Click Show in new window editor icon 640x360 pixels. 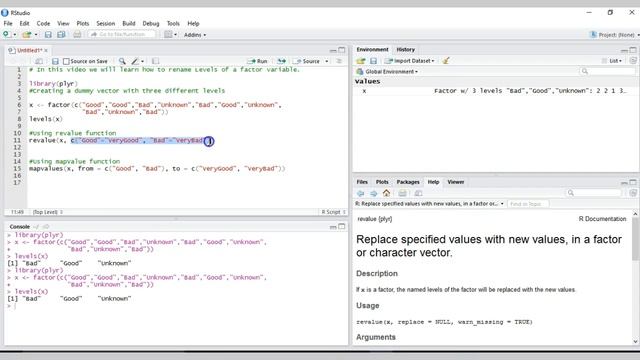[39, 61]
